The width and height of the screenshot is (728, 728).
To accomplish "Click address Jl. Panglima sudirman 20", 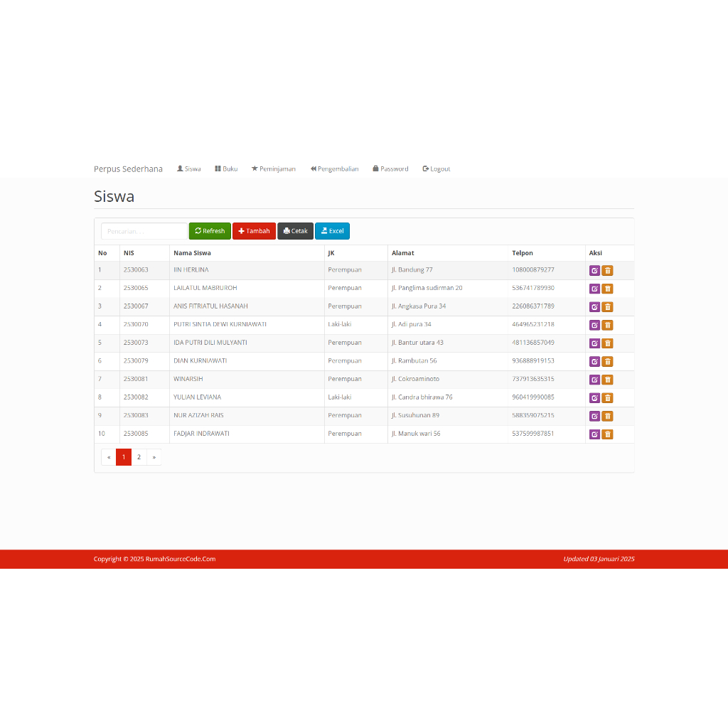I will pos(427,288).
